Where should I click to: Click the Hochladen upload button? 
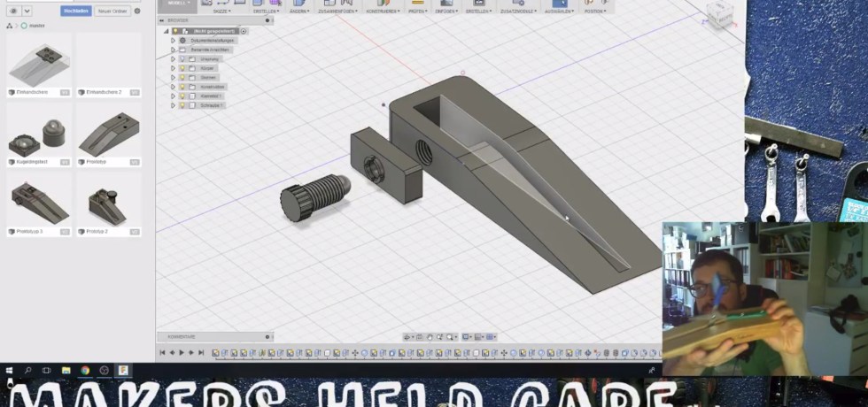pos(75,11)
